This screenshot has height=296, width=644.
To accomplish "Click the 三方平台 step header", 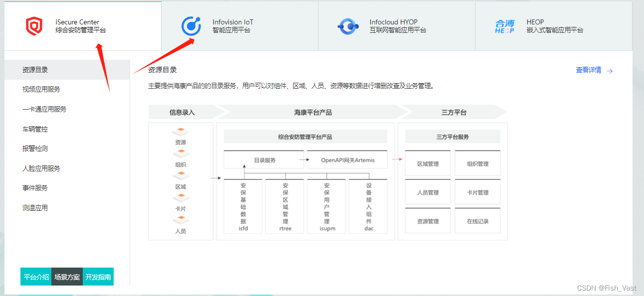I will point(454,112).
